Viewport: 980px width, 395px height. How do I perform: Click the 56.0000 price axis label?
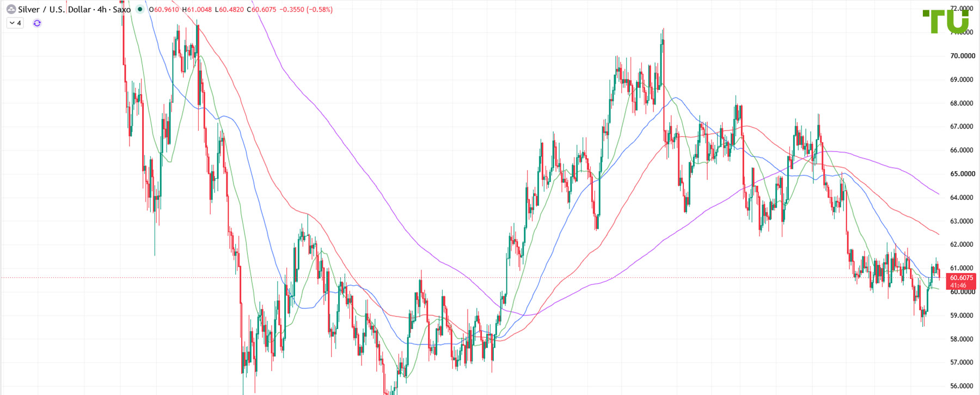point(963,386)
